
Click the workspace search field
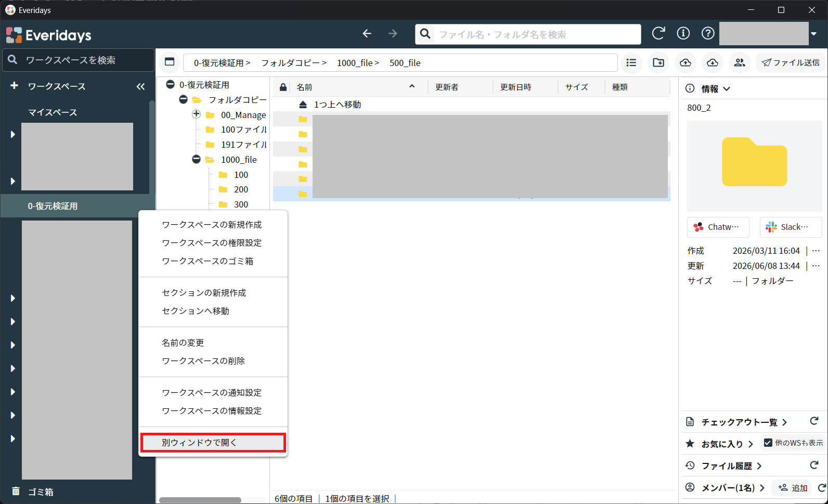(x=79, y=60)
